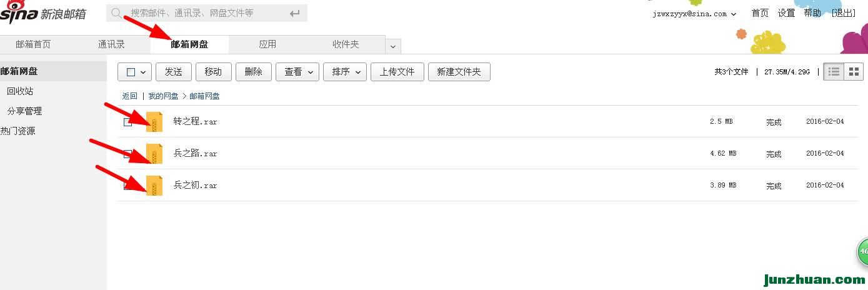The image size is (868, 290).
Task: Click the 转之程.rar archive file icon
Action: click(154, 122)
